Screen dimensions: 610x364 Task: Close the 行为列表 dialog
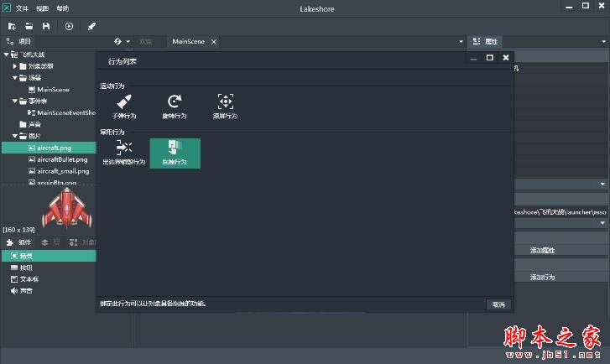point(506,58)
